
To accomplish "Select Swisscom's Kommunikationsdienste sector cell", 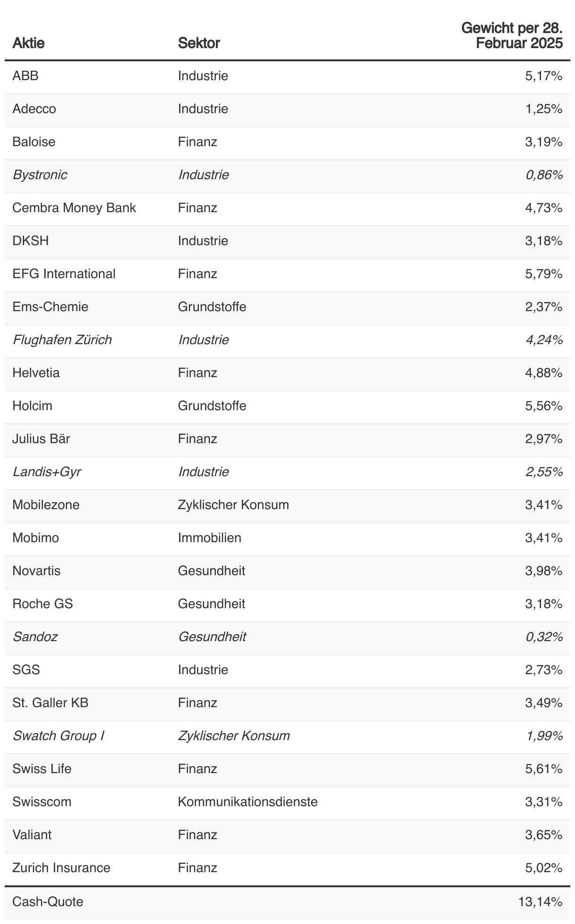I will 248,802.
